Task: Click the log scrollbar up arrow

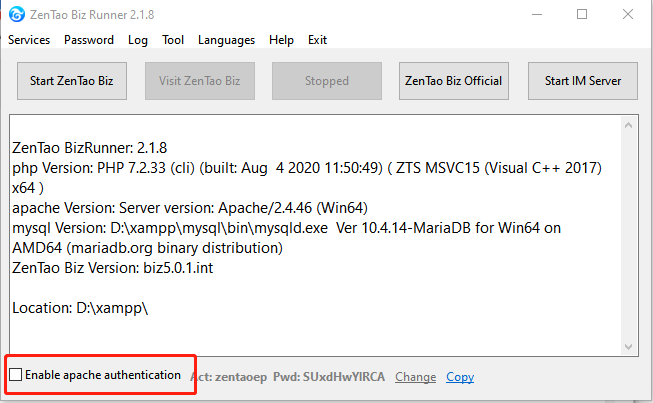Action: pos(628,125)
